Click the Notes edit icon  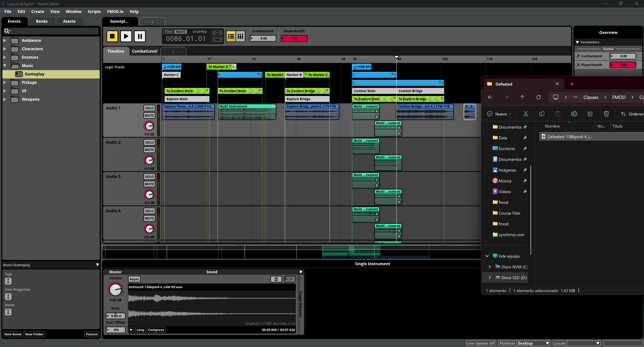(x=8, y=312)
